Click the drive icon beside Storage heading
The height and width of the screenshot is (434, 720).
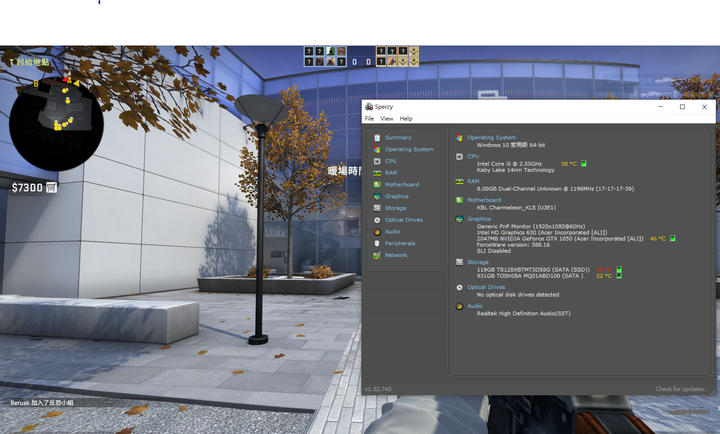click(459, 262)
